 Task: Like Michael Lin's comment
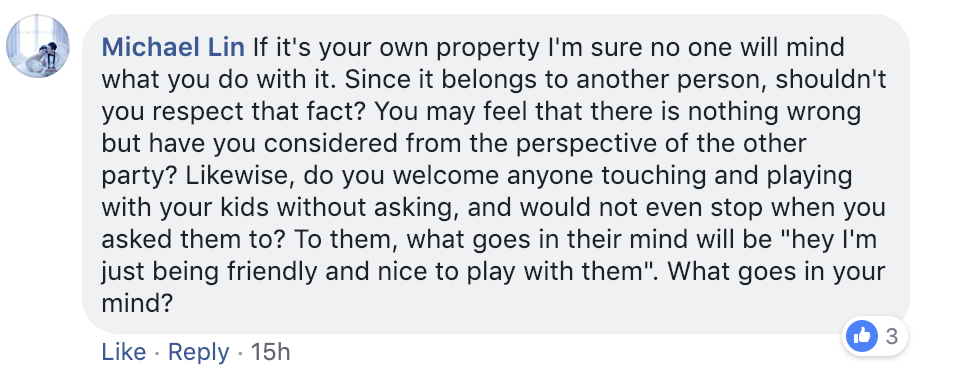tap(124, 352)
